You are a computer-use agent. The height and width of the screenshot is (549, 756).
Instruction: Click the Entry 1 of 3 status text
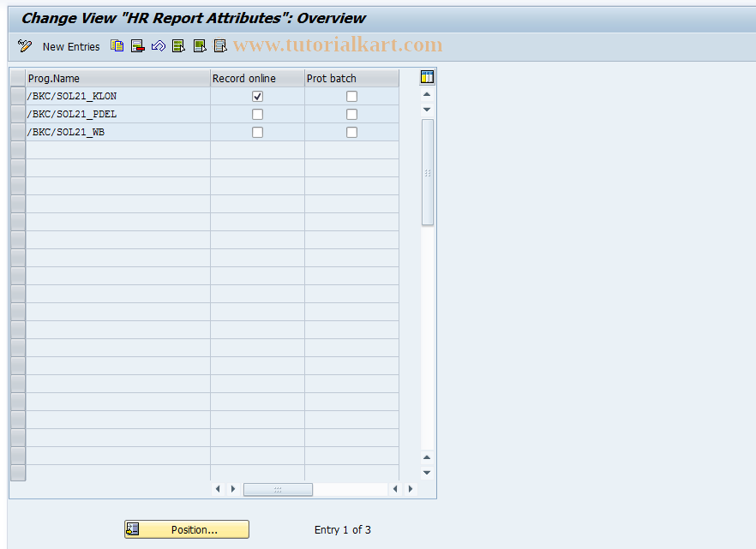pos(343,530)
